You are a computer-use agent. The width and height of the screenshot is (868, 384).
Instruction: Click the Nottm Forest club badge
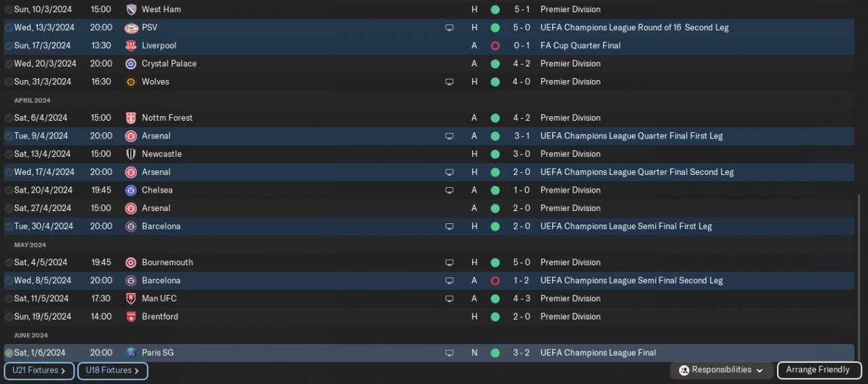point(131,118)
